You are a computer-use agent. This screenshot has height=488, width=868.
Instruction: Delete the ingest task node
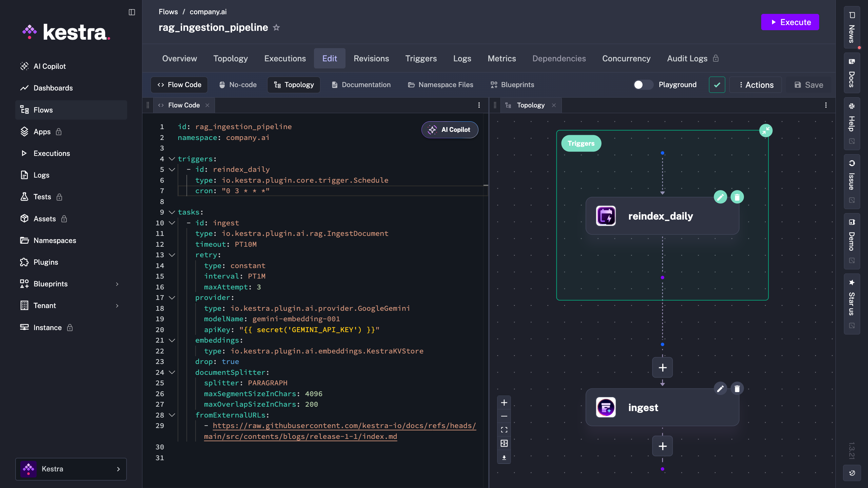[x=737, y=388]
